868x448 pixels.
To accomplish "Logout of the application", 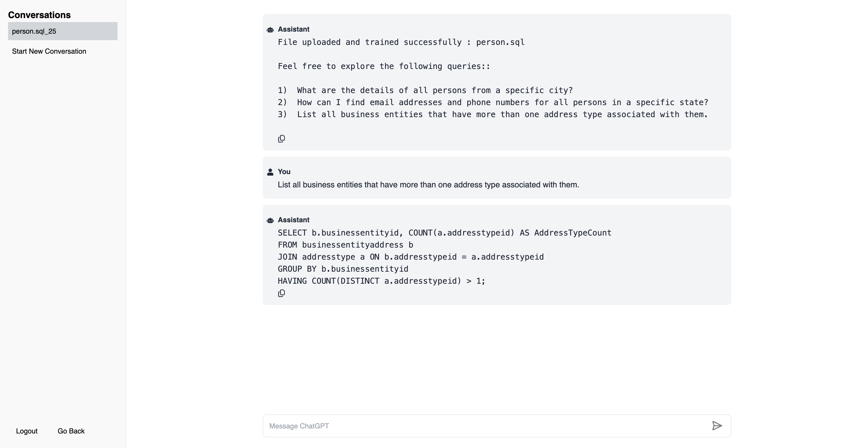I will (27, 431).
